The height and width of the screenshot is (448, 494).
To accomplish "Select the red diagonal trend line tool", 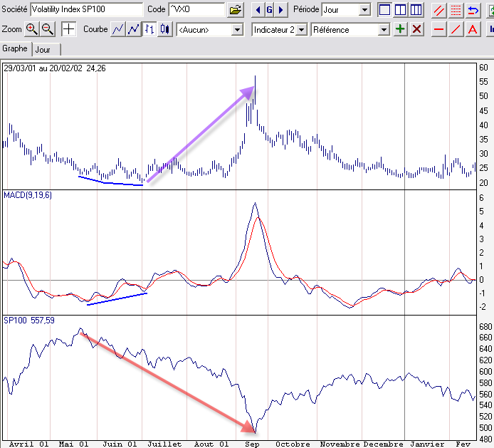I will pyautogui.click(x=456, y=30).
